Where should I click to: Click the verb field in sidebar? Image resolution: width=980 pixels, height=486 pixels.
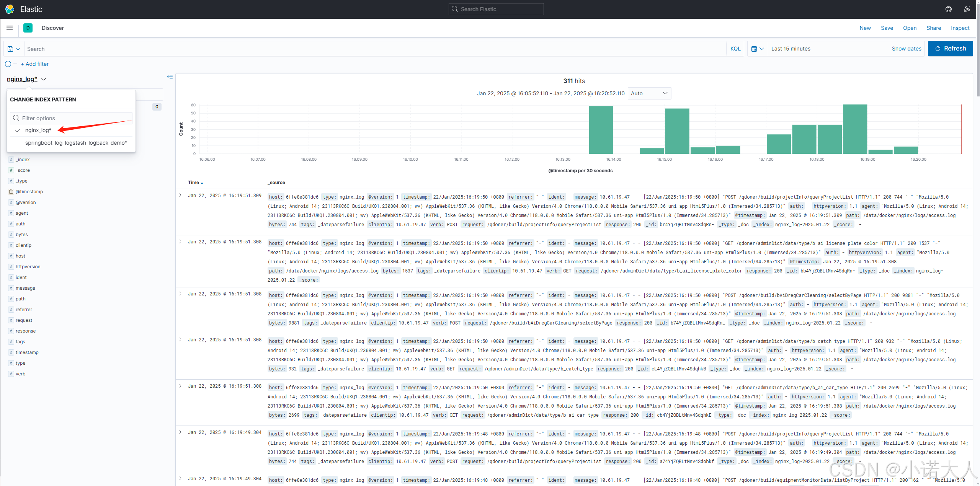(20, 374)
